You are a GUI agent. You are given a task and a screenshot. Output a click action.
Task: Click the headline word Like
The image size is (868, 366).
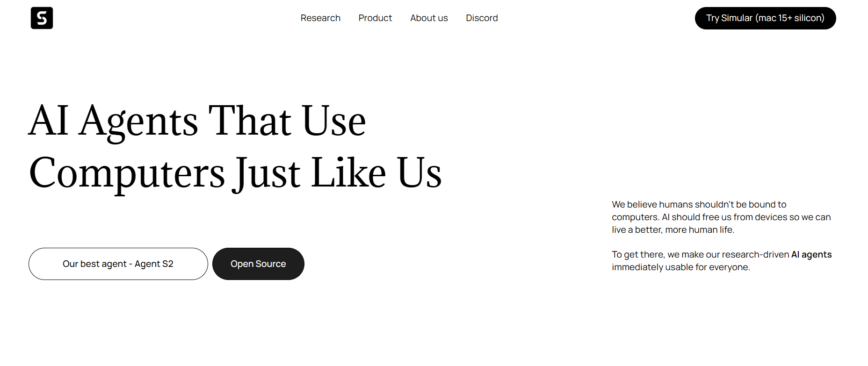pyautogui.click(x=348, y=173)
